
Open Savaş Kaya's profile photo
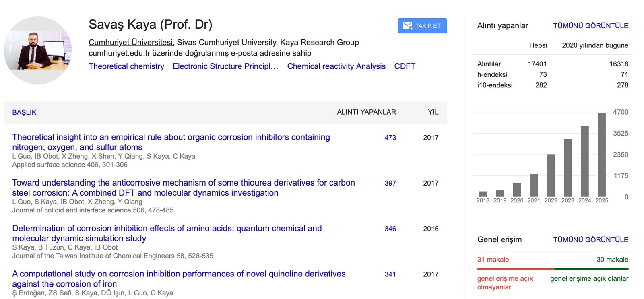pyautogui.click(x=38, y=50)
